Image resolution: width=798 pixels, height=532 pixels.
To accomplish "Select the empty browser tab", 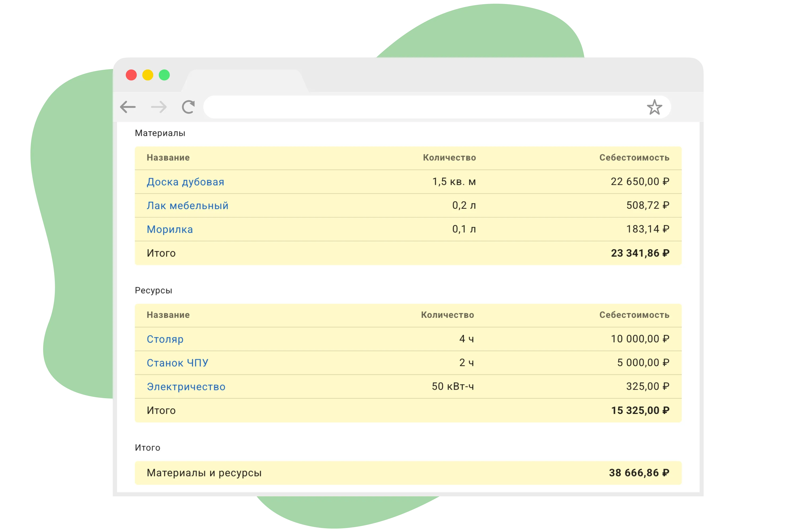I will click(x=244, y=81).
